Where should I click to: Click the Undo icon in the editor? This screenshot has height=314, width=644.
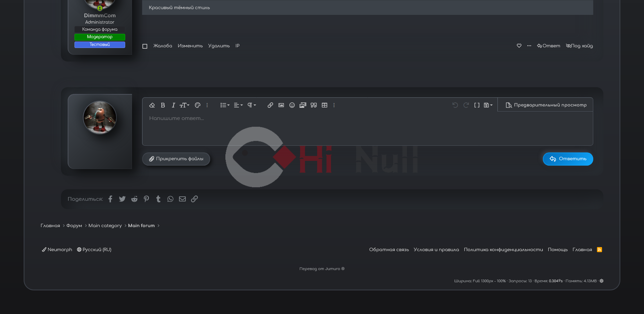coord(455,105)
